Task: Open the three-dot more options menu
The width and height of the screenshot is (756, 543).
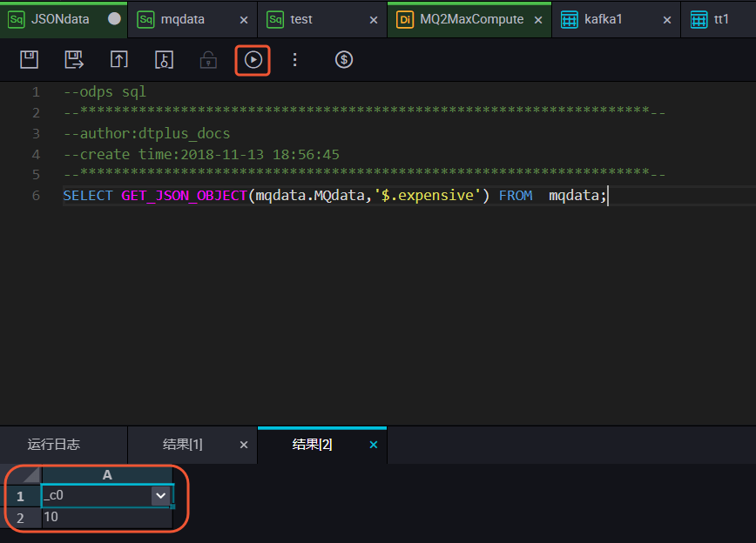Action: (294, 60)
